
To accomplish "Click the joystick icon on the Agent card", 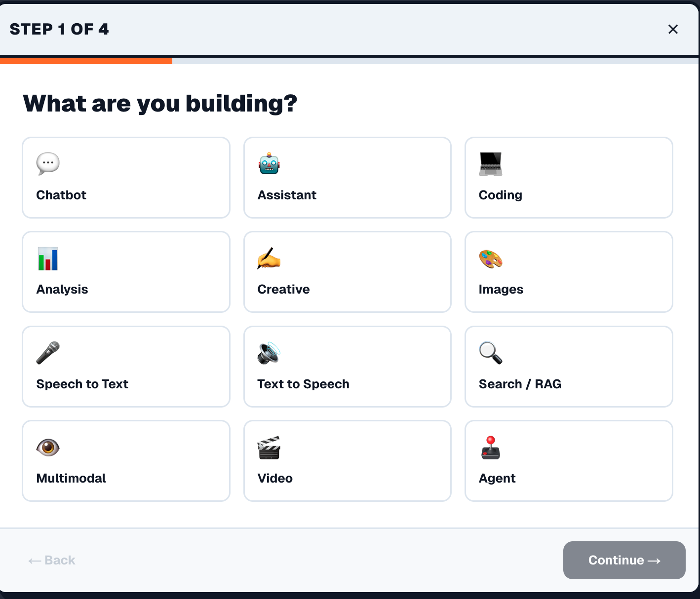I will 490,447.
